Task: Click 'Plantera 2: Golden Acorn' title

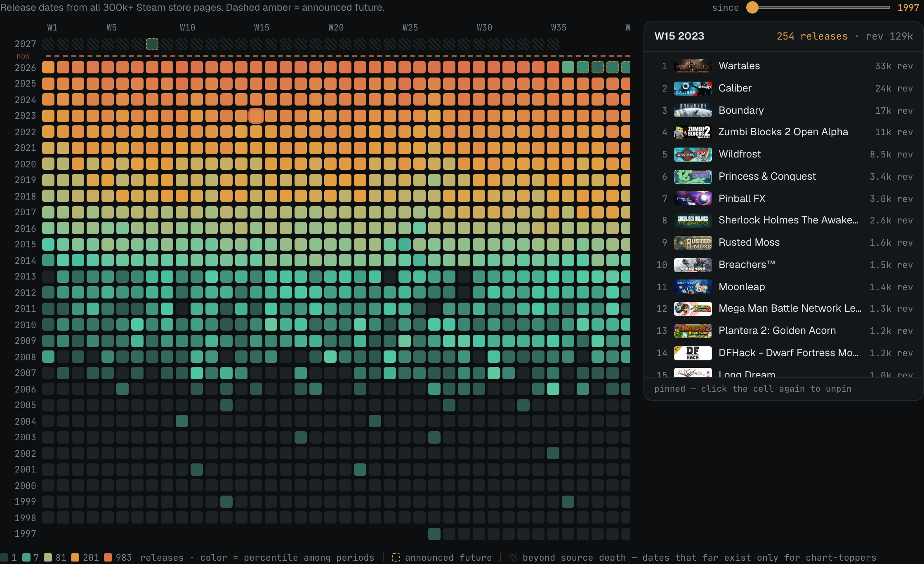Action: [x=777, y=331]
